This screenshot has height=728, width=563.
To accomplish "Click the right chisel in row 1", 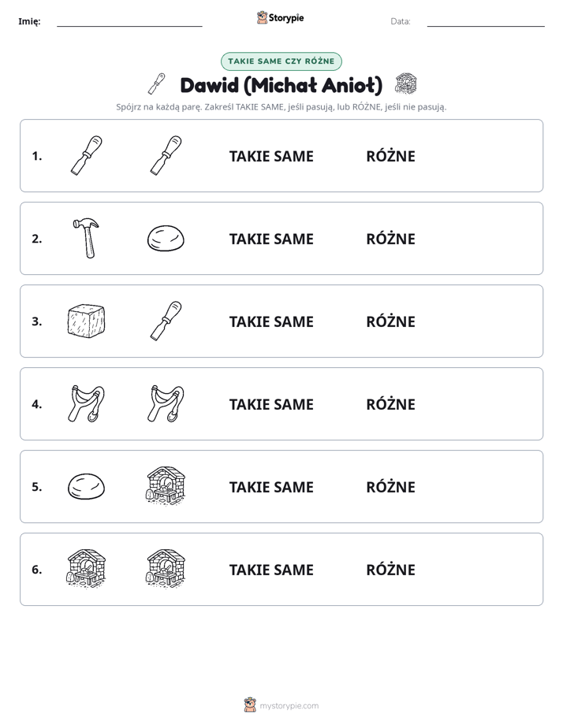I will [x=166, y=155].
